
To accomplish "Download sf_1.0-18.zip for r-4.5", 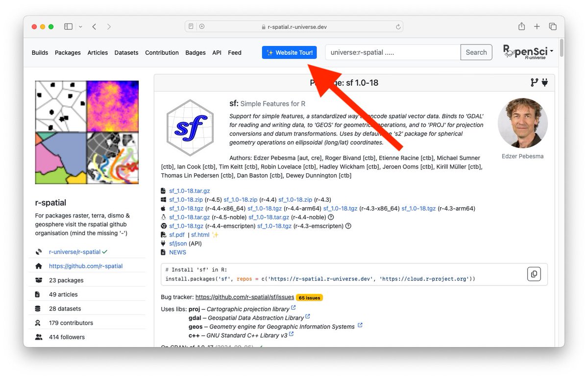I will 186,200.
